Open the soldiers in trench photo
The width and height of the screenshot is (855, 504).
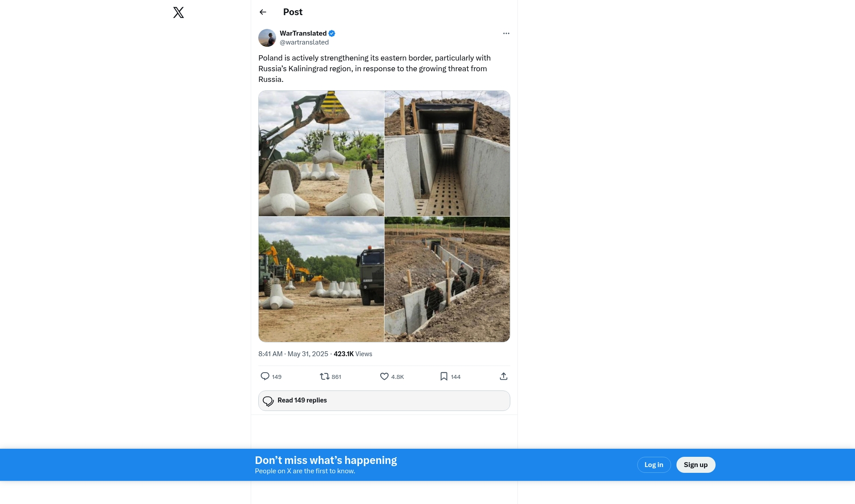pyautogui.click(x=447, y=279)
